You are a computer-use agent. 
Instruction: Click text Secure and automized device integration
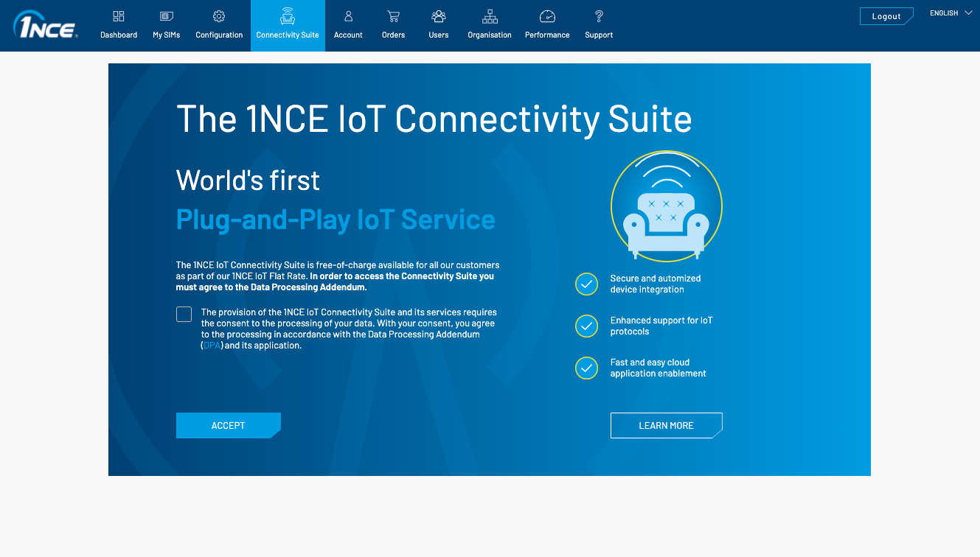(x=656, y=284)
